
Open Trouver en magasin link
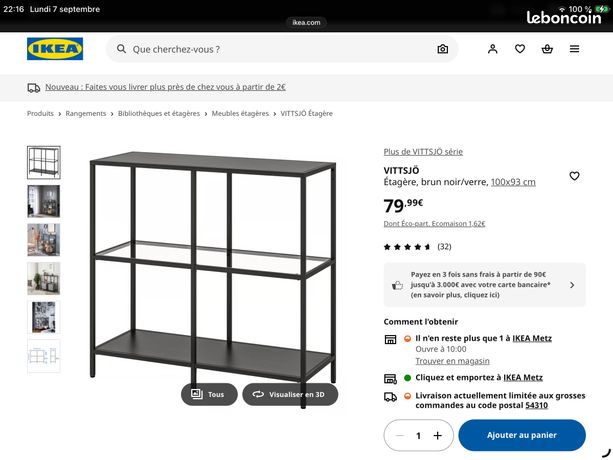click(x=452, y=361)
